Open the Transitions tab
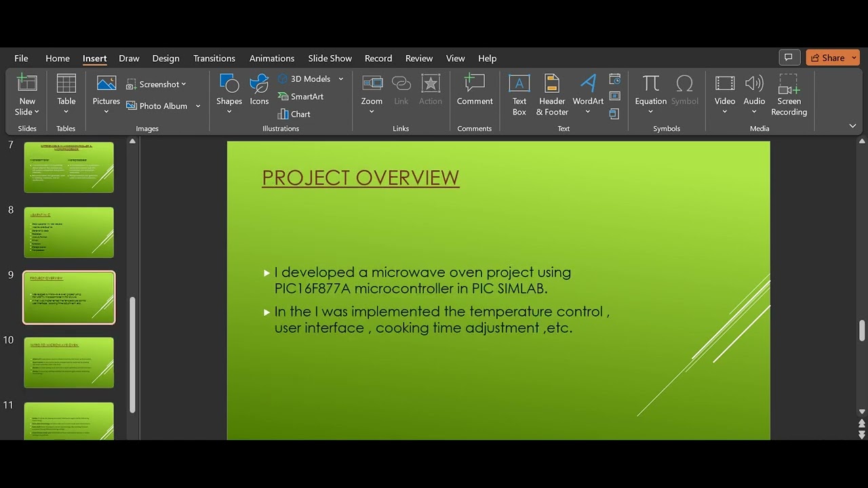 214,58
